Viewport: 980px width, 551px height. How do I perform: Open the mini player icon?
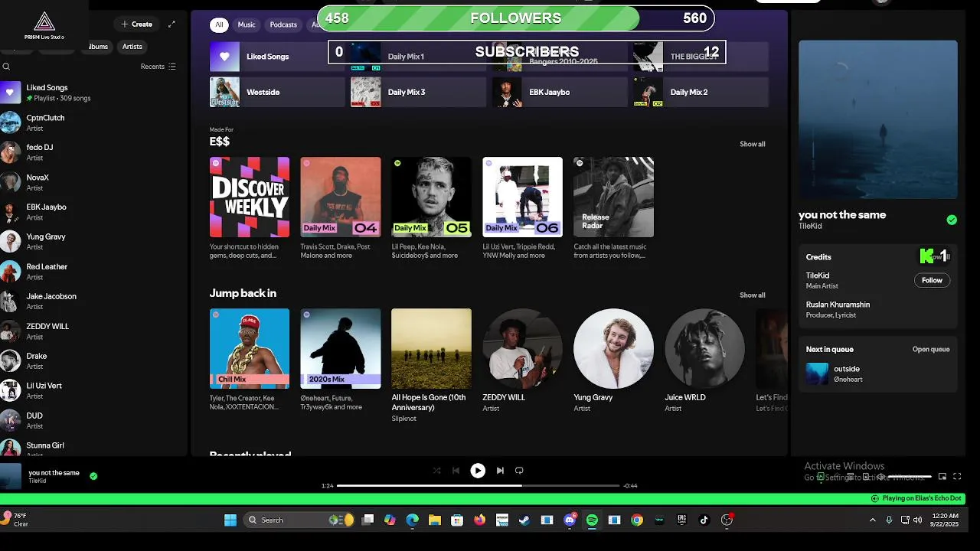(942, 477)
